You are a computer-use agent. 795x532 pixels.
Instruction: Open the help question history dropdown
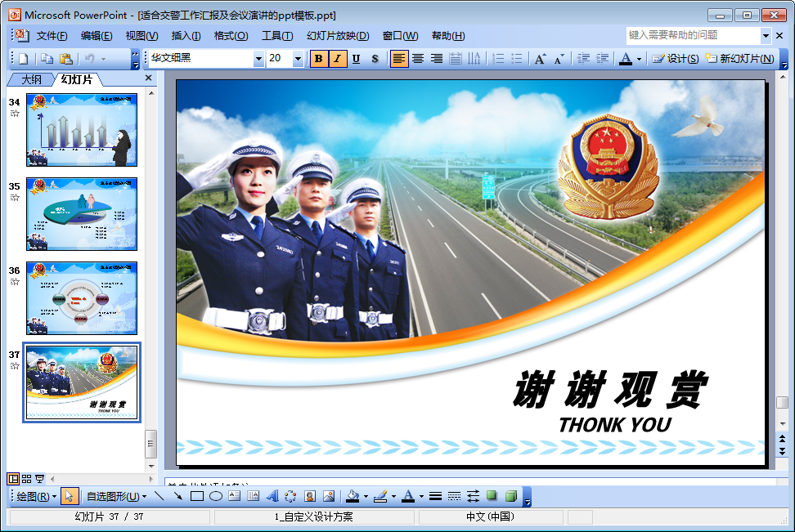coord(766,35)
